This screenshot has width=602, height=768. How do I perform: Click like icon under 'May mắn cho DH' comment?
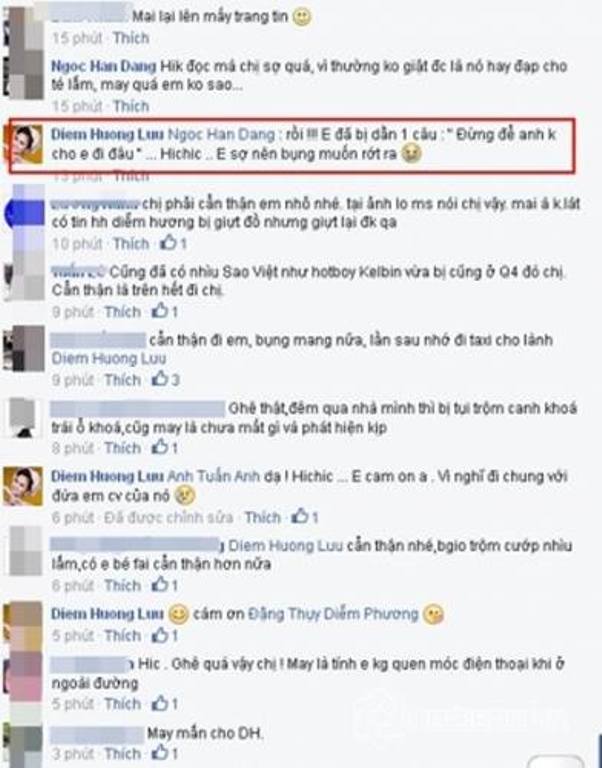tap(160, 753)
